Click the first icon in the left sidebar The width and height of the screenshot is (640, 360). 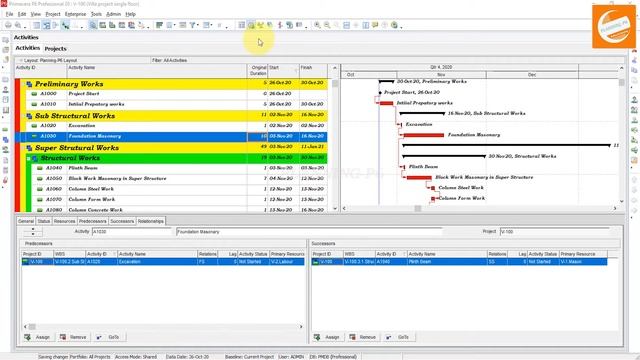pyautogui.click(x=5, y=40)
